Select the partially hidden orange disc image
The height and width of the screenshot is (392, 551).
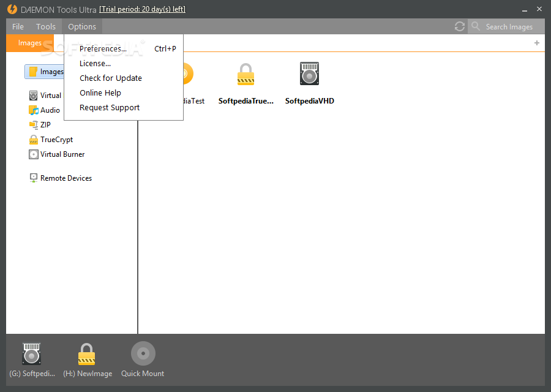tap(189, 73)
